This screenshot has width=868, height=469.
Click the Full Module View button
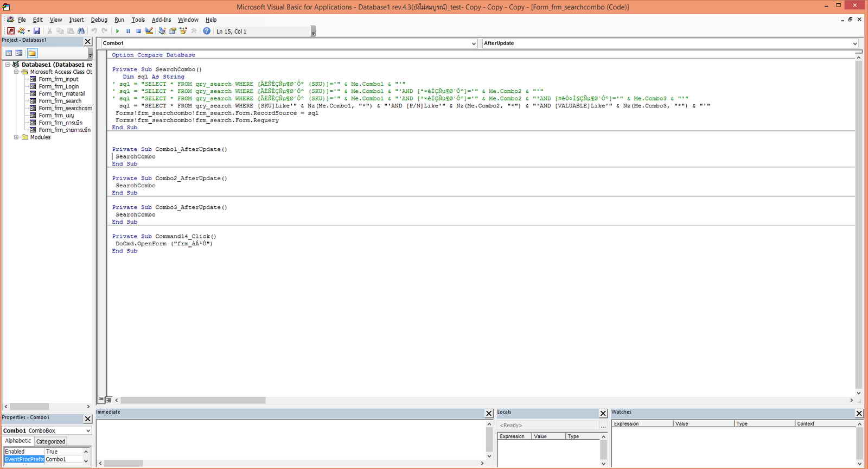click(108, 400)
